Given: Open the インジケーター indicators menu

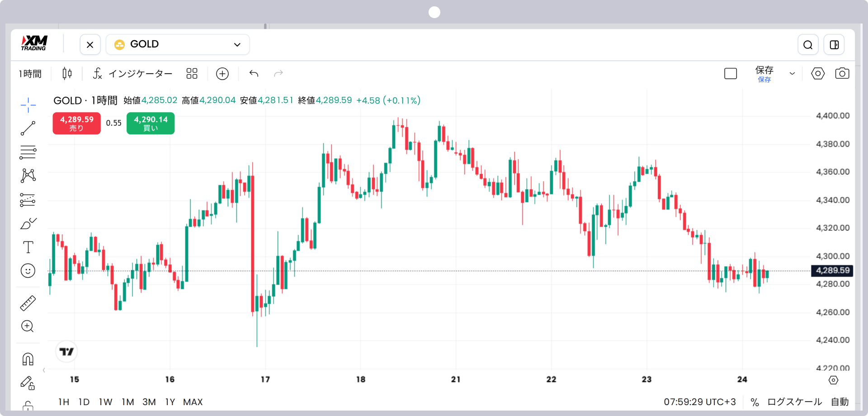Looking at the screenshot, I should tap(132, 74).
